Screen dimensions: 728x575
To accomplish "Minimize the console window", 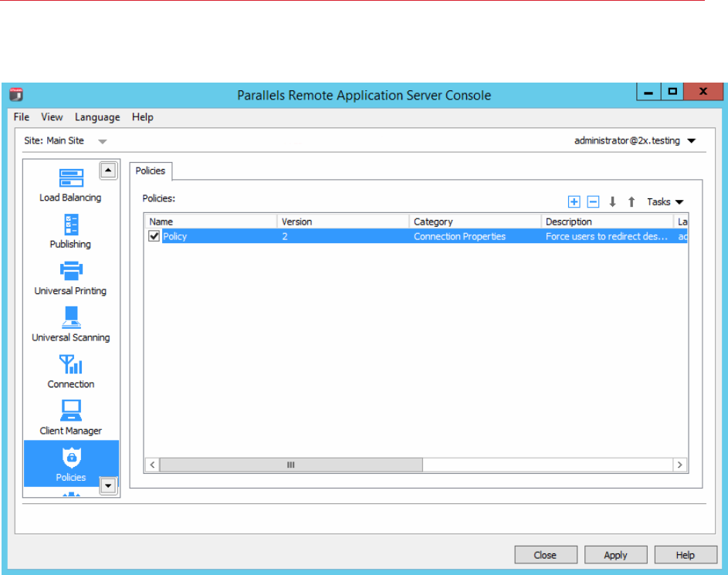I will [x=648, y=92].
